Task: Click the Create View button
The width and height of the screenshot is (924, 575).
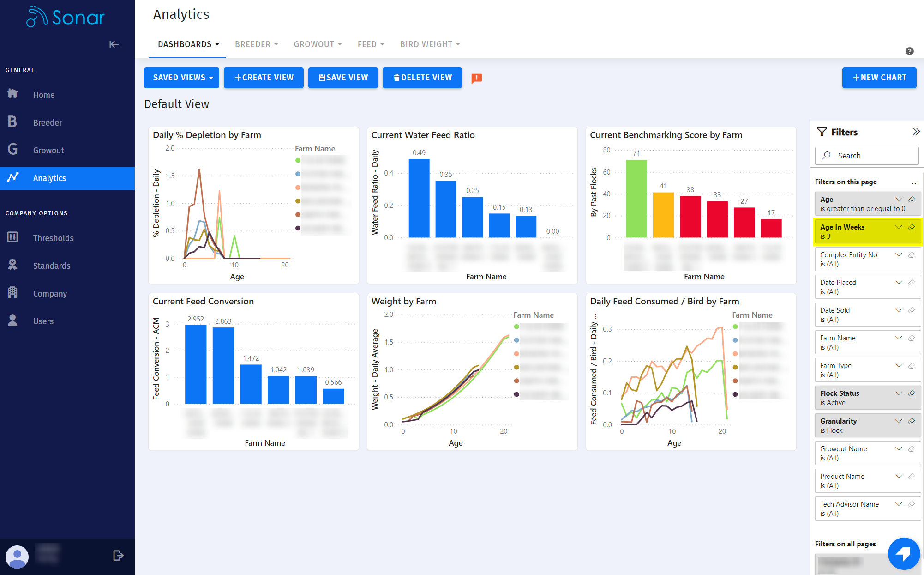Action: click(x=264, y=78)
